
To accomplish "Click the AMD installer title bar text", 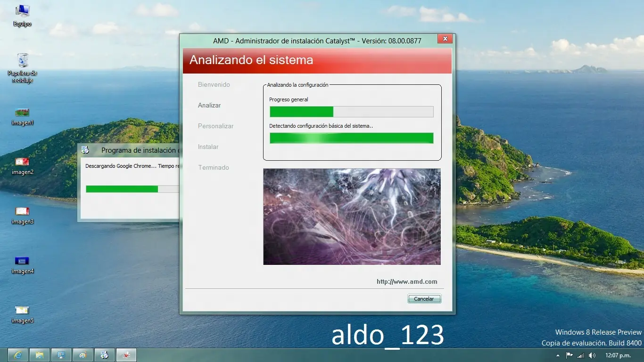I will tap(317, 41).
